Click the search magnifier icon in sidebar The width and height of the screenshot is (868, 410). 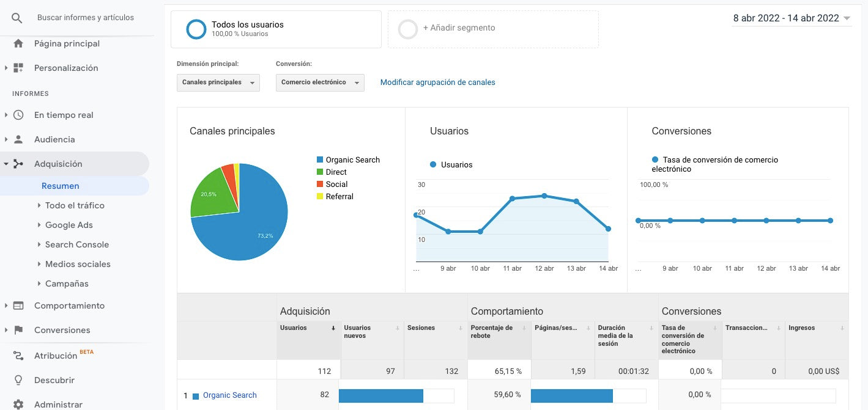click(x=17, y=18)
